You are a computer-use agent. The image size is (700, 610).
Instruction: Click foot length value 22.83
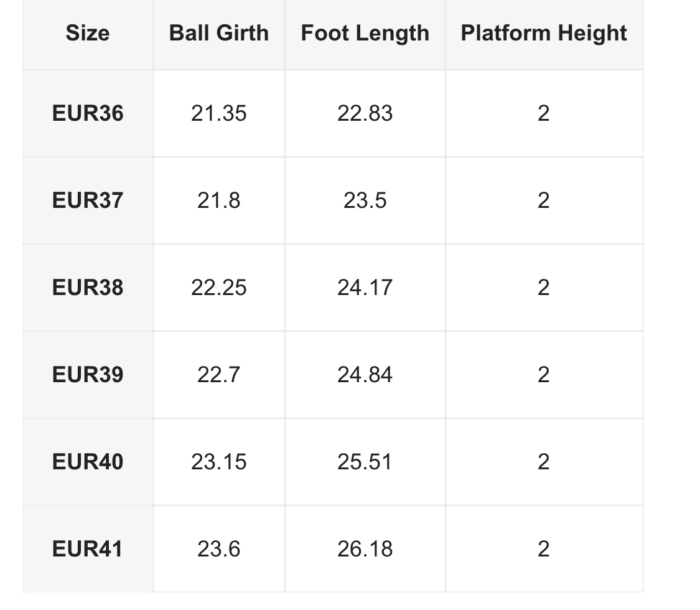tap(365, 113)
